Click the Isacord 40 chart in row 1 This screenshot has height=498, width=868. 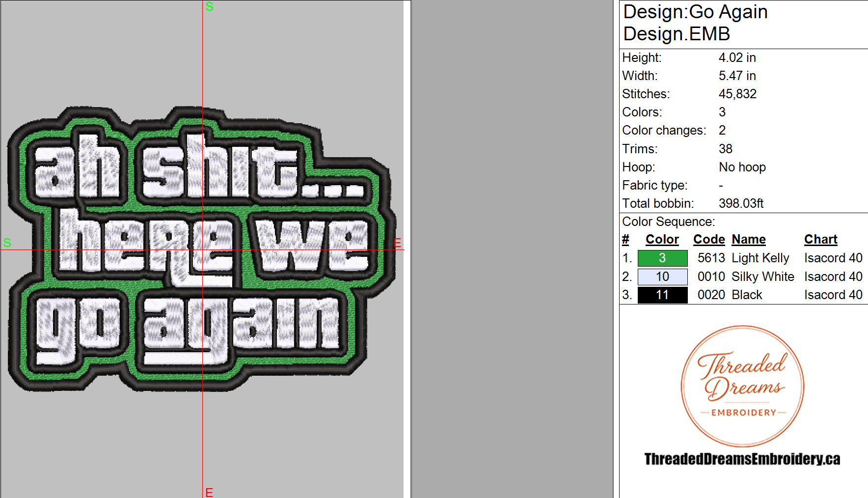coord(833,258)
